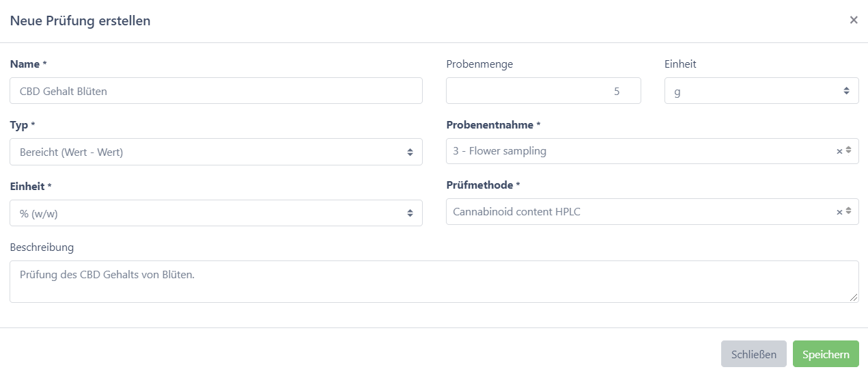Open the Prüfmethode dropdown with Cannabinoid content HPLC
Image resolution: width=868 pixels, height=376 pixels.
[x=652, y=212]
